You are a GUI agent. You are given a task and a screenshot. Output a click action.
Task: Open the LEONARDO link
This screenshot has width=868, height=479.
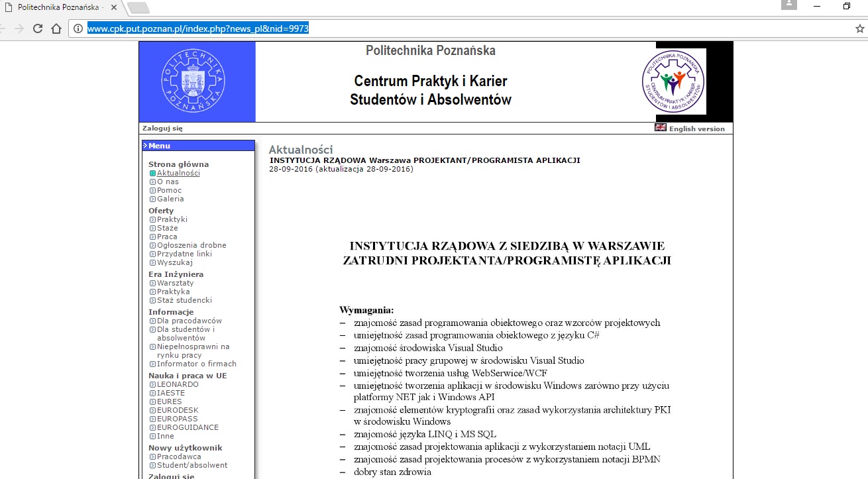pos(178,384)
